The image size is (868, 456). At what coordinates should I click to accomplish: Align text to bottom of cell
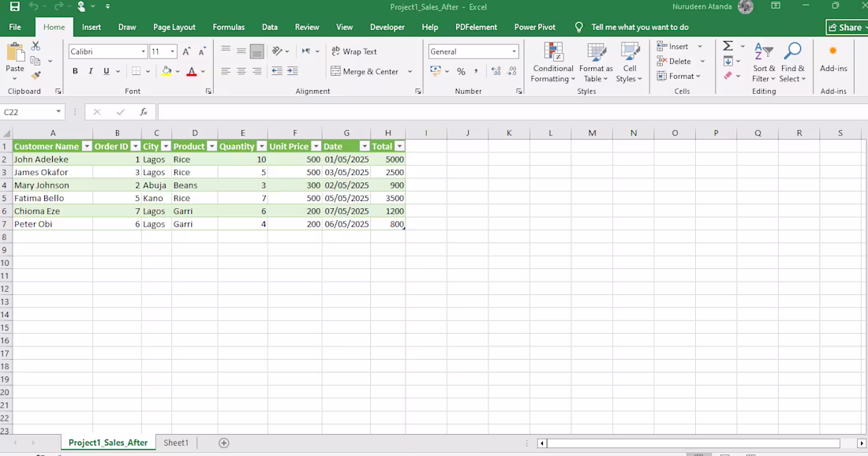257,51
